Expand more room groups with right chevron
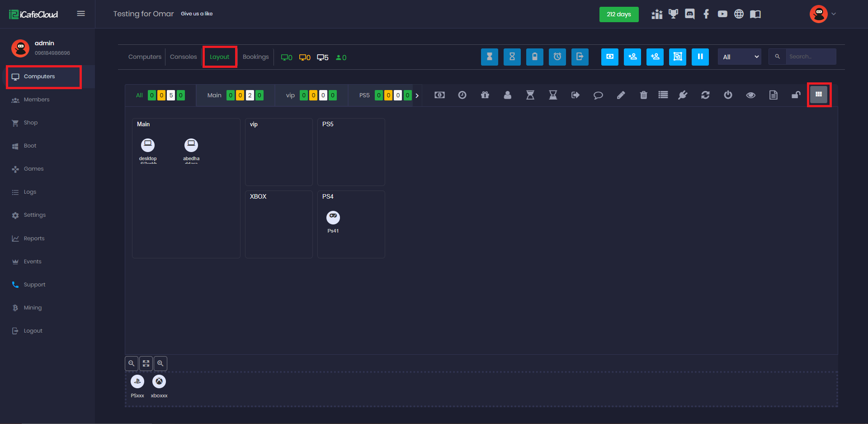Image resolution: width=868 pixels, height=424 pixels. coord(417,95)
